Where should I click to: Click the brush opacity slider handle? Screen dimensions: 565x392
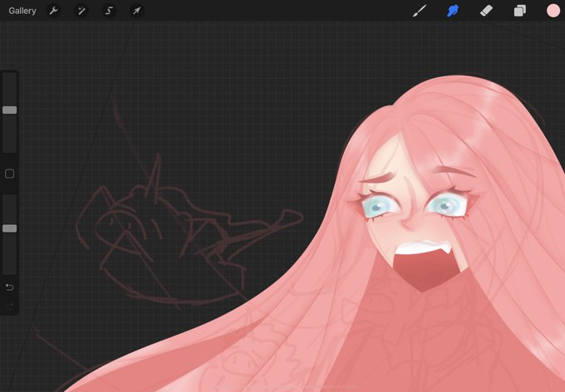point(10,228)
